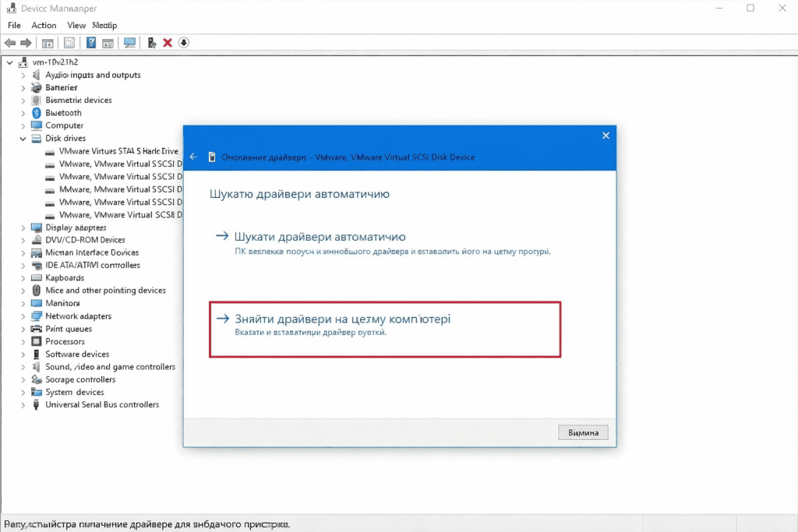Collapse the Disk drives category
The height and width of the screenshot is (532, 798).
click(23, 139)
